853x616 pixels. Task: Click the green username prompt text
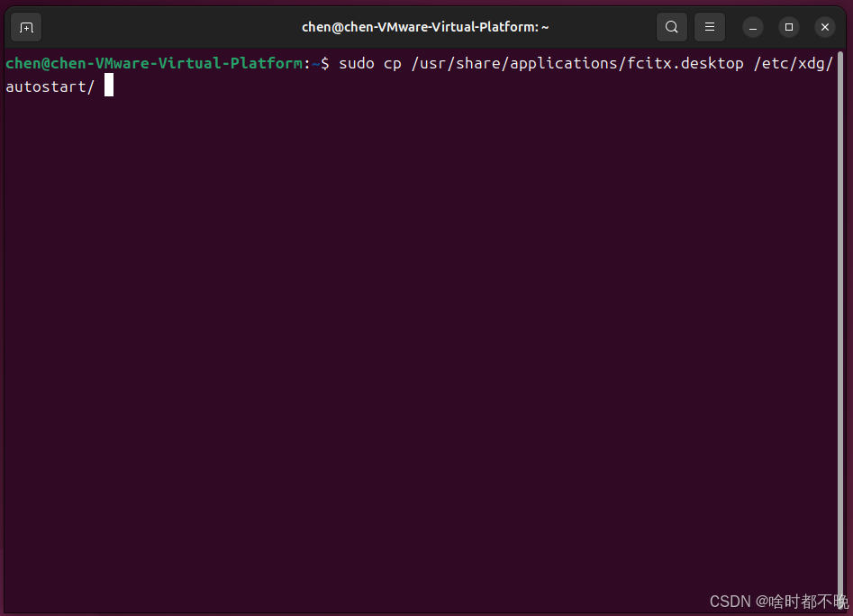point(154,64)
